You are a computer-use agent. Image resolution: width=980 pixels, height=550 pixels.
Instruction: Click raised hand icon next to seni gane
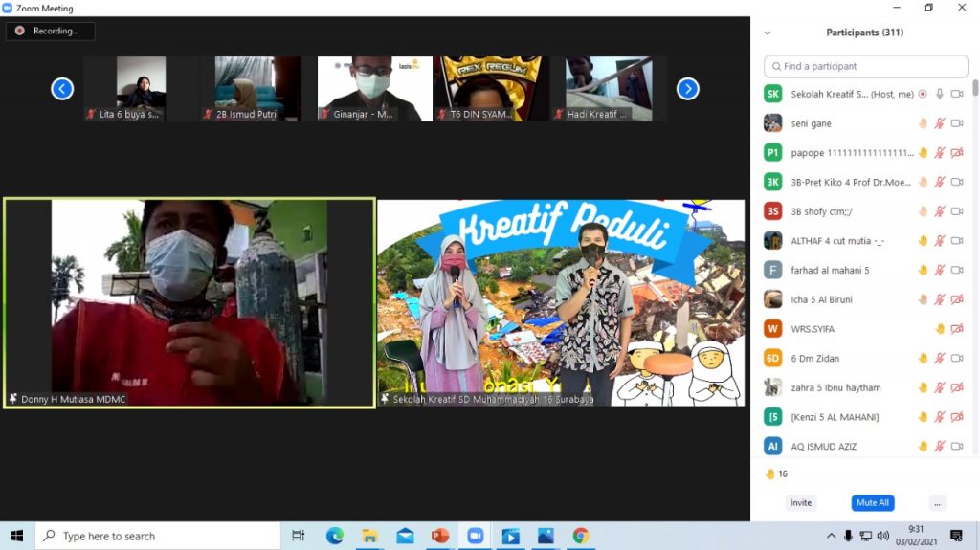pos(924,123)
